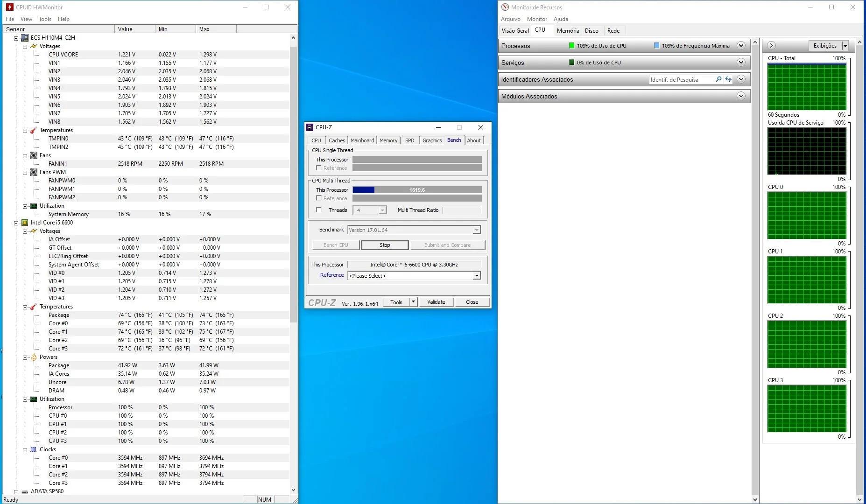Switch to the Caches tab in CPU-Z
The width and height of the screenshot is (866, 504).
[x=337, y=140]
